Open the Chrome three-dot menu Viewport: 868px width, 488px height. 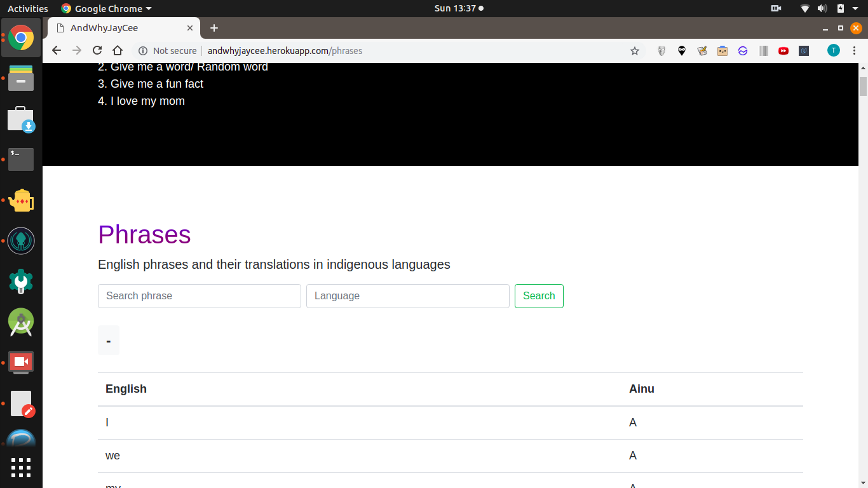tap(854, 51)
